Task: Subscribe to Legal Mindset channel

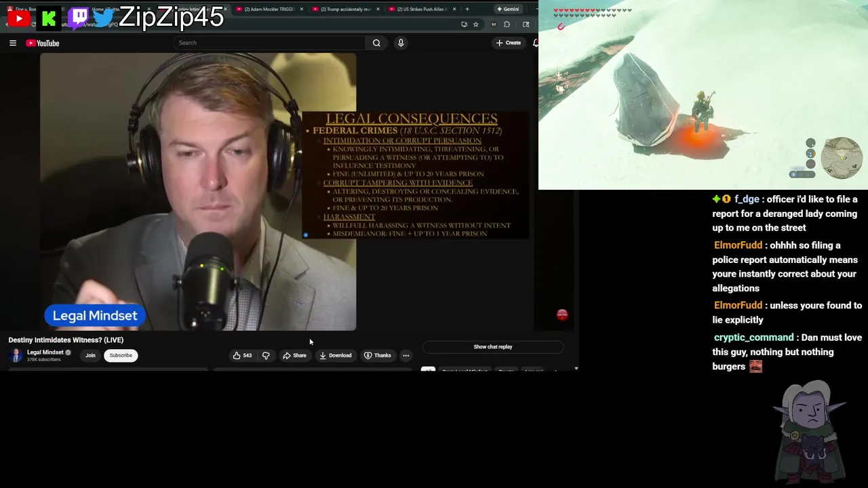Action: 121,355
